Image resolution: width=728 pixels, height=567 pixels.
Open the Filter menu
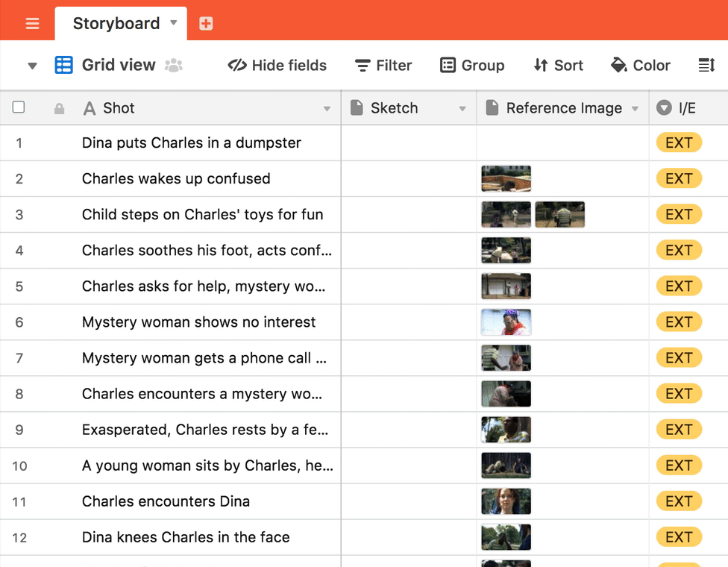[383, 66]
